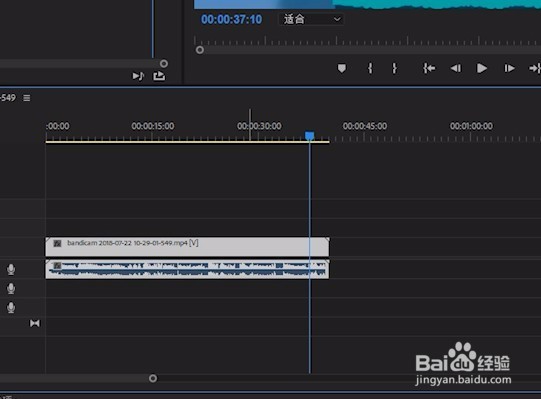Click the program monitor scrollbar left handle
Viewport: 541px width, 399px height.
200,50
